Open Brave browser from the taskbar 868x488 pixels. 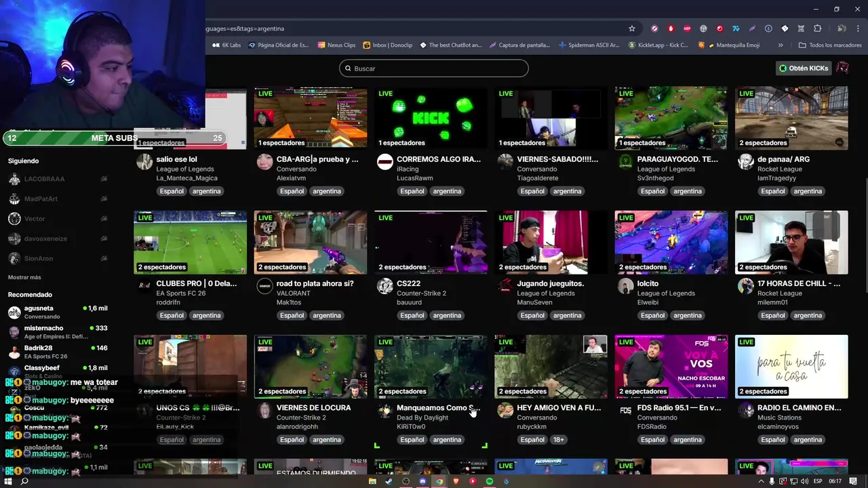pyautogui.click(x=456, y=481)
